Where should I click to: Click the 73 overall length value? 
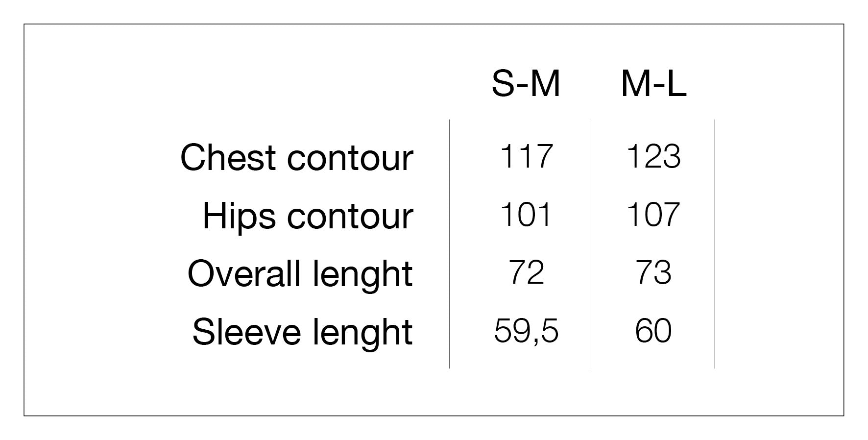click(653, 273)
